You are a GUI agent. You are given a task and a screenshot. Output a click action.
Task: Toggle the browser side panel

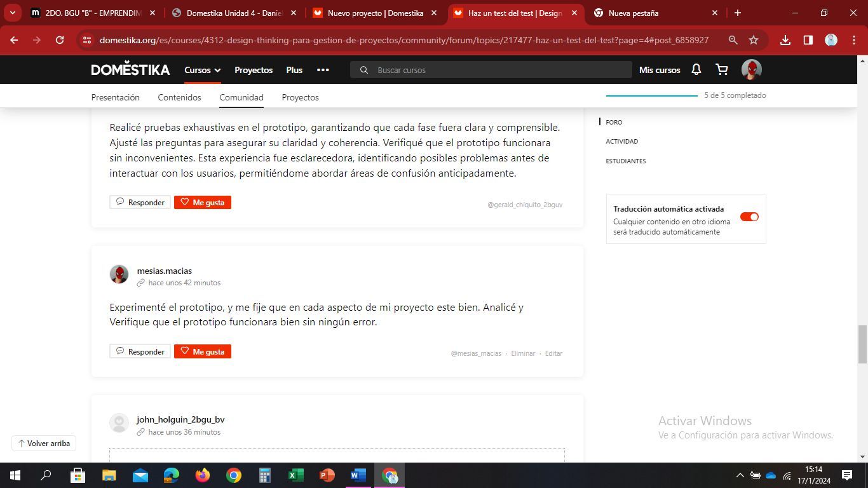(x=808, y=40)
